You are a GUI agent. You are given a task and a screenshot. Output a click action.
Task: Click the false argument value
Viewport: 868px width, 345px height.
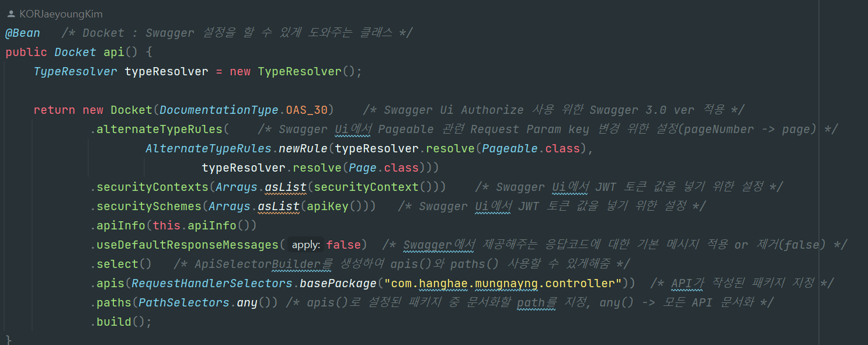(x=343, y=245)
